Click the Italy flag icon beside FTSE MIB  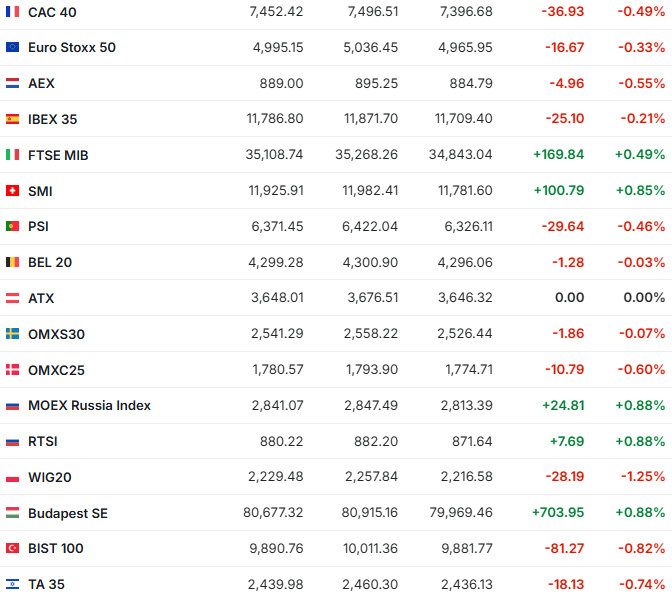(12, 155)
